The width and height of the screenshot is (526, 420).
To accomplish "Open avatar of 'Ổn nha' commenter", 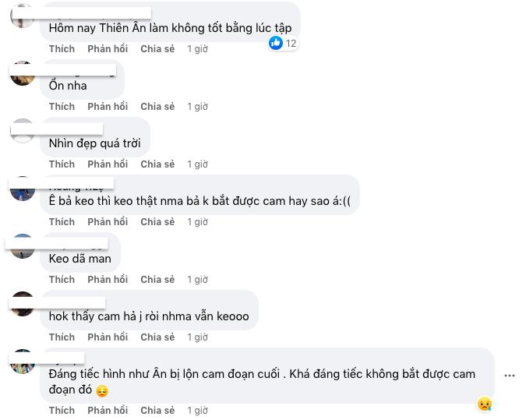I will [x=23, y=73].
